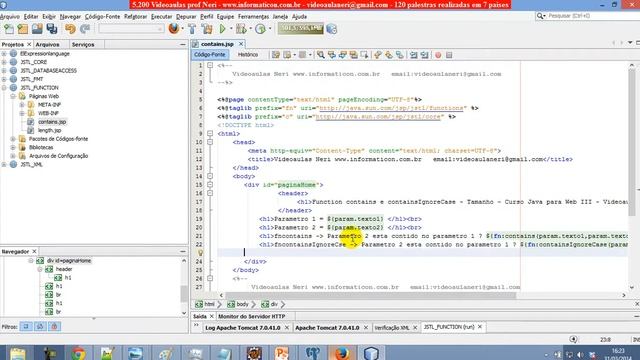Open the Log Apache Tomcat 7.0.41.0 tab
This screenshot has height=360, width=640.
(x=243, y=328)
